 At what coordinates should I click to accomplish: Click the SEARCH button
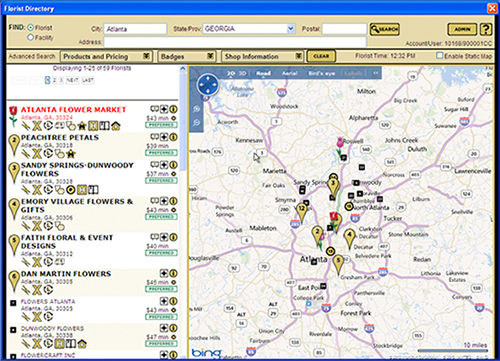coord(385,29)
